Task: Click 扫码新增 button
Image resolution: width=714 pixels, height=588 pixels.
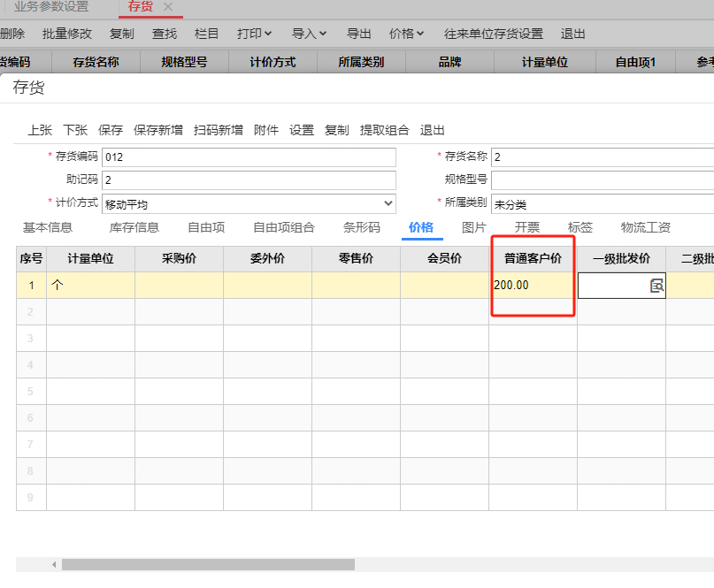Action: click(x=219, y=130)
